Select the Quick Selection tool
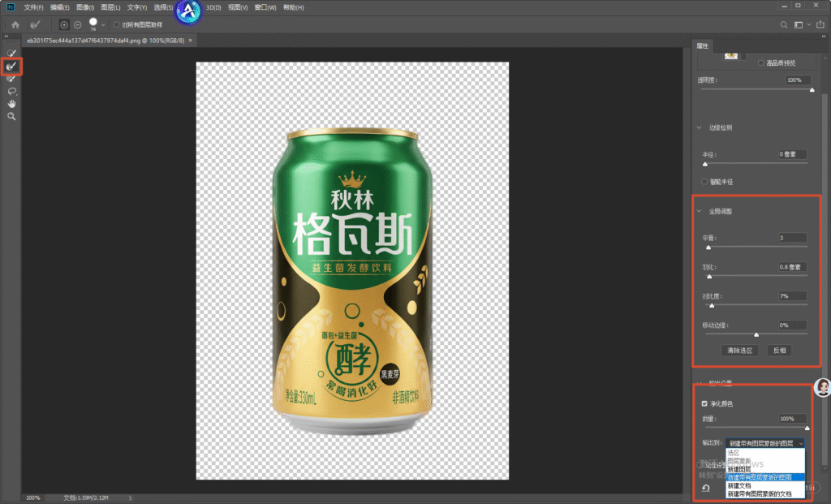Screen dimensions: 831x504 point(11,53)
